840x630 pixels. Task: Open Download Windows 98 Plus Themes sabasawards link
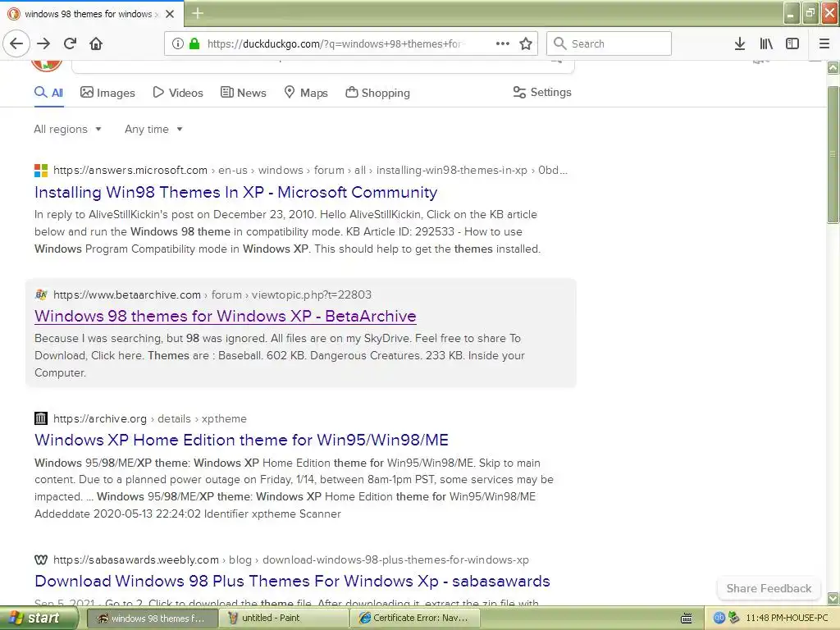click(x=292, y=582)
